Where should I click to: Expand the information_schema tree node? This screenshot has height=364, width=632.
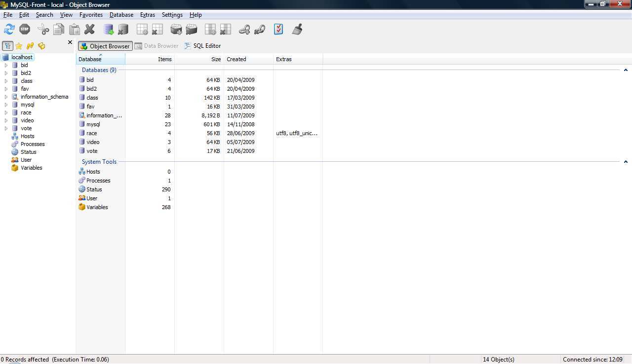click(7, 97)
